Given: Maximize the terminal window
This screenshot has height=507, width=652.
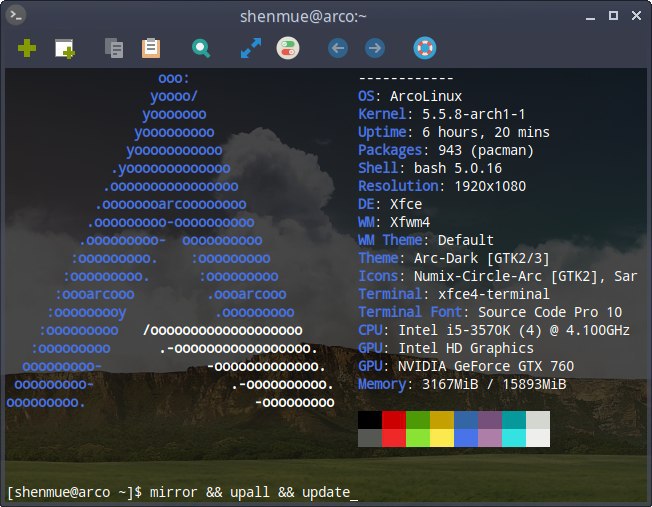Looking at the screenshot, I should click(x=613, y=16).
